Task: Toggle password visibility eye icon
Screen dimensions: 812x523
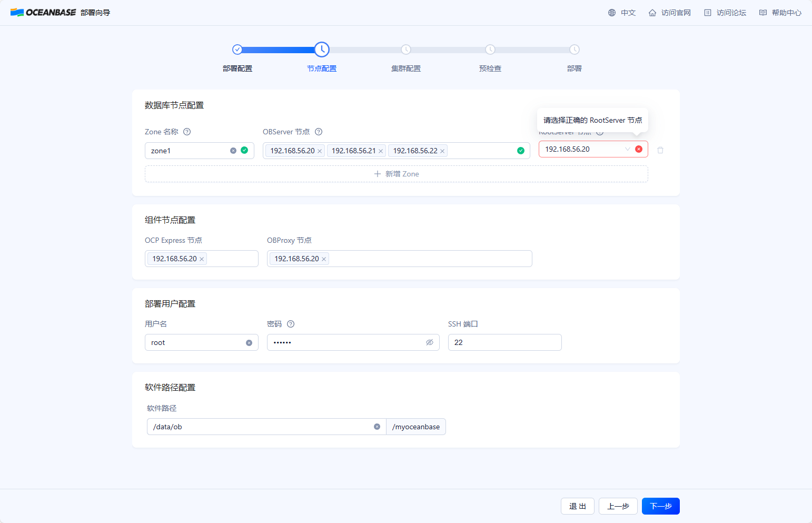Action: (x=430, y=342)
